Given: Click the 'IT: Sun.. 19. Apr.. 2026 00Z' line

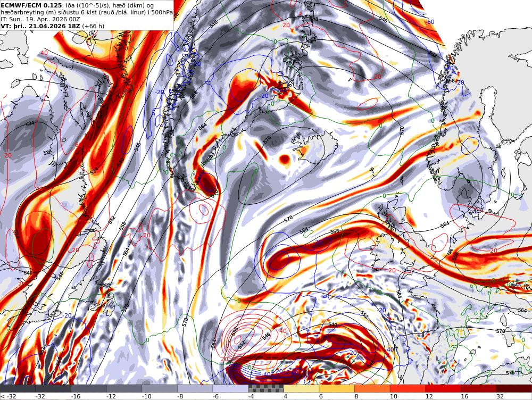Looking at the screenshot, I should (40, 19).
